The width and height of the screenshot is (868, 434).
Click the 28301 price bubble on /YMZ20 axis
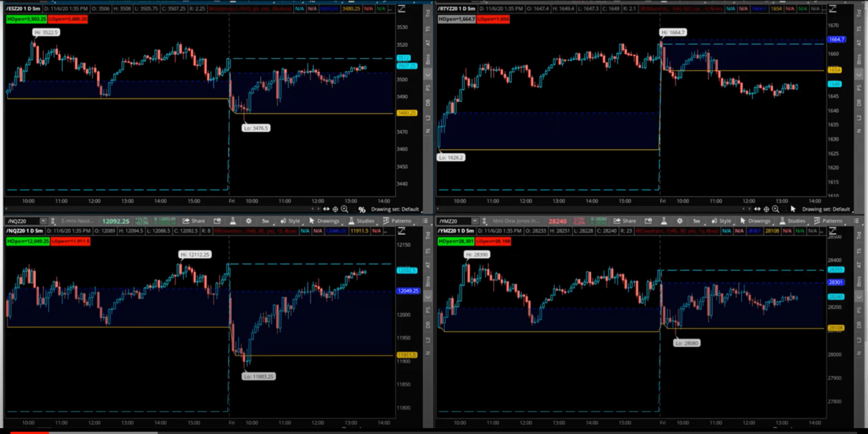point(835,282)
